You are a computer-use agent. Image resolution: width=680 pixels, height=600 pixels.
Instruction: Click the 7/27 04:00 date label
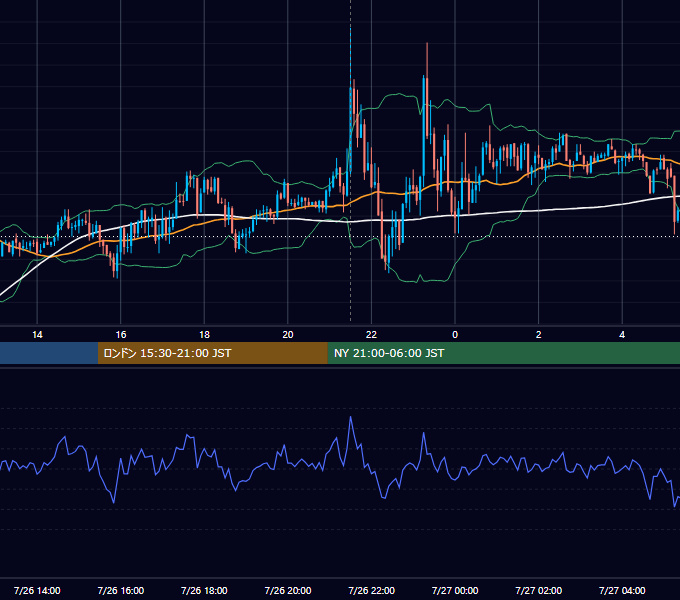tap(622, 590)
